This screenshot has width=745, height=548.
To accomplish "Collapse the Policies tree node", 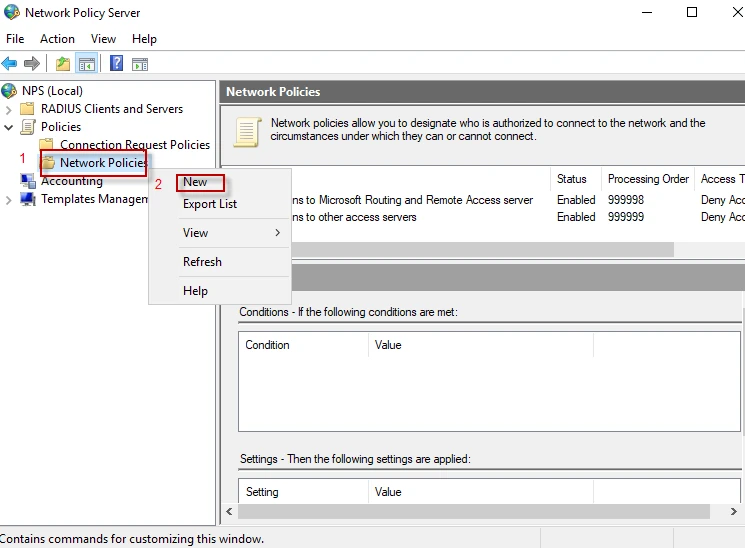I will coord(10,127).
